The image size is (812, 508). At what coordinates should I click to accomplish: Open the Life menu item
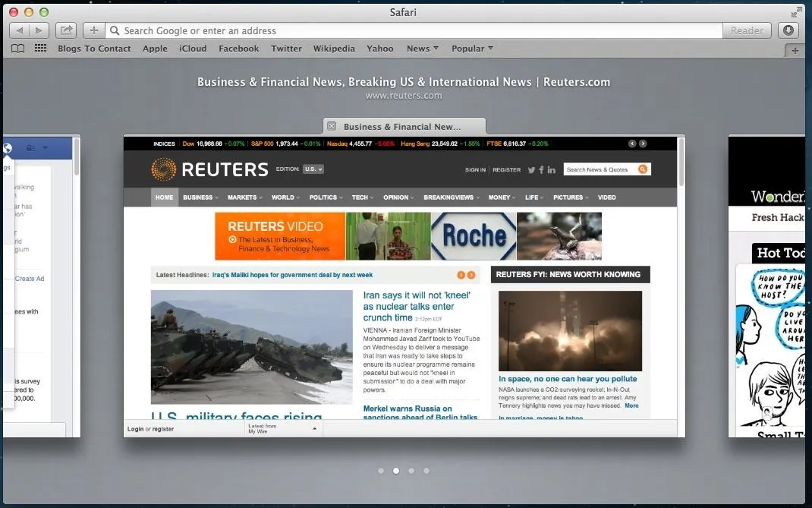coord(534,197)
